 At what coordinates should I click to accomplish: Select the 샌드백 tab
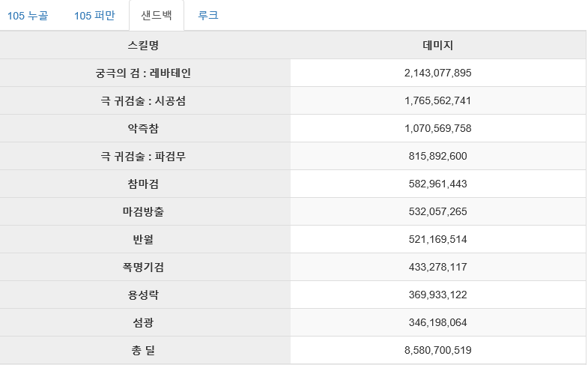point(157,16)
